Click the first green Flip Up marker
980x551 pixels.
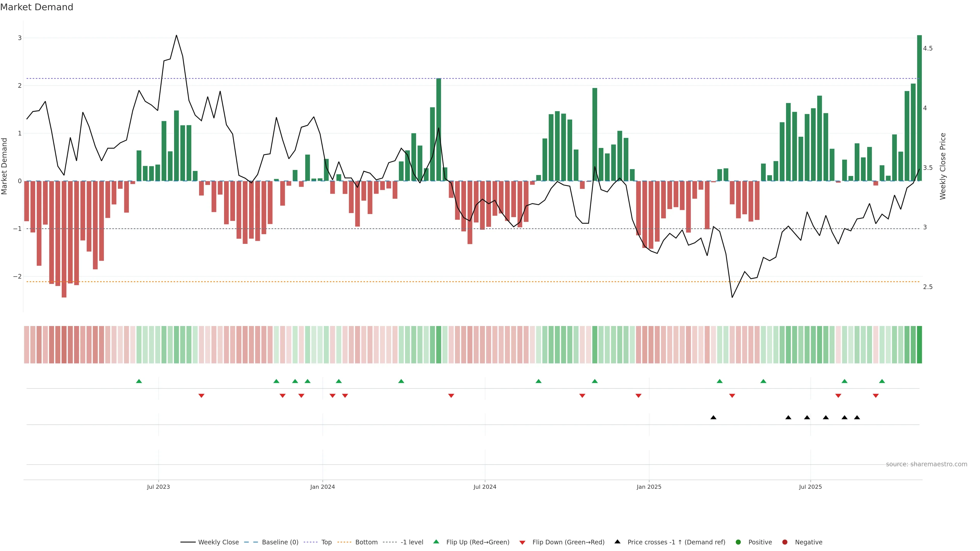point(139,381)
